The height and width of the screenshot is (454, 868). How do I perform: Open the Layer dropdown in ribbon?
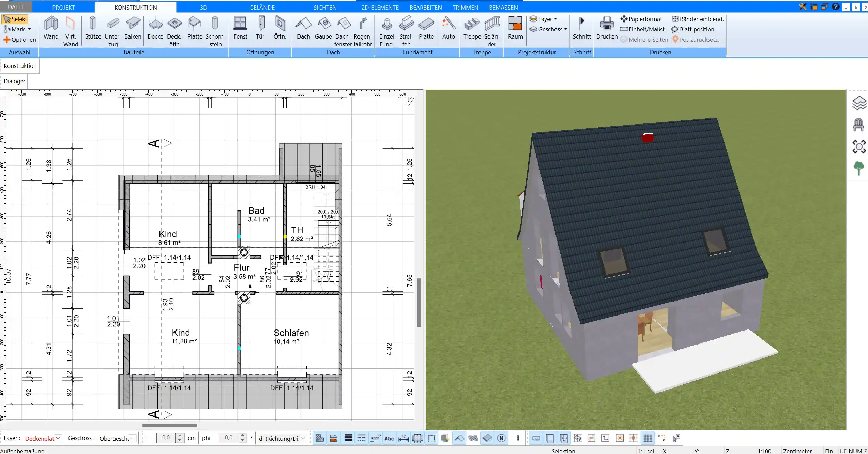pyautogui.click(x=544, y=19)
